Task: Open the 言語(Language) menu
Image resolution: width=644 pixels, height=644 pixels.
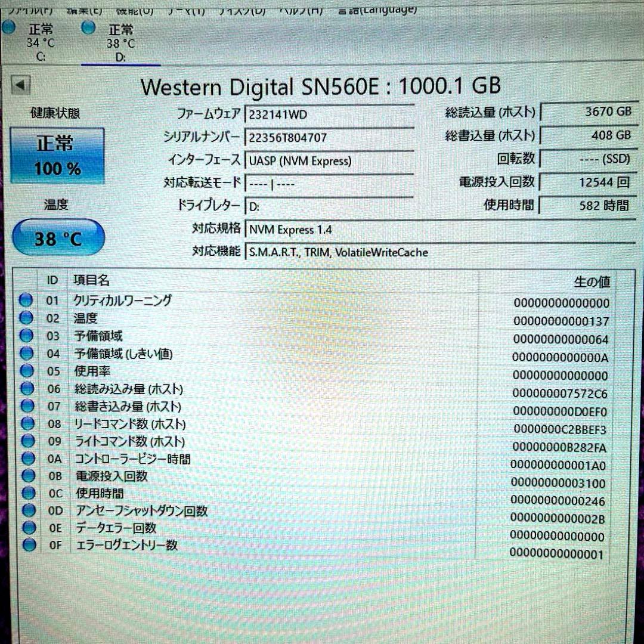Action: click(377, 9)
